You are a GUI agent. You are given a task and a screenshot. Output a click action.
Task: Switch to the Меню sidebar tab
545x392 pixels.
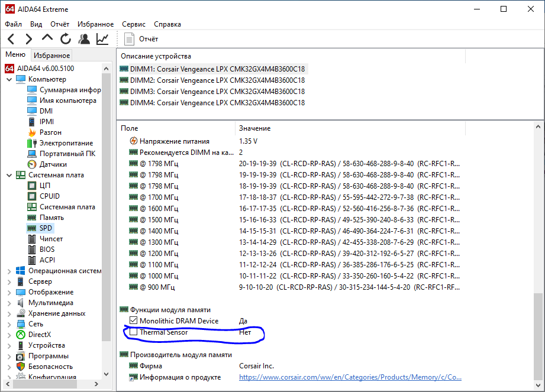click(x=15, y=54)
